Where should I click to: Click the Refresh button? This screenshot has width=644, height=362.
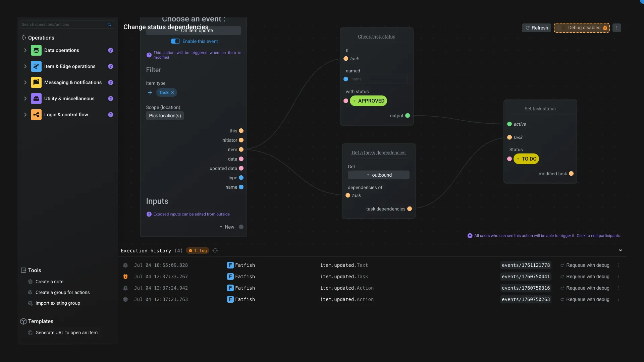click(536, 28)
